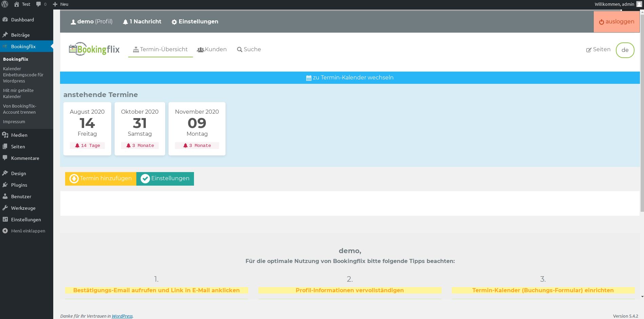Open Mit mir geteilte Kalender
This screenshot has width=644, height=319.
[18, 93]
